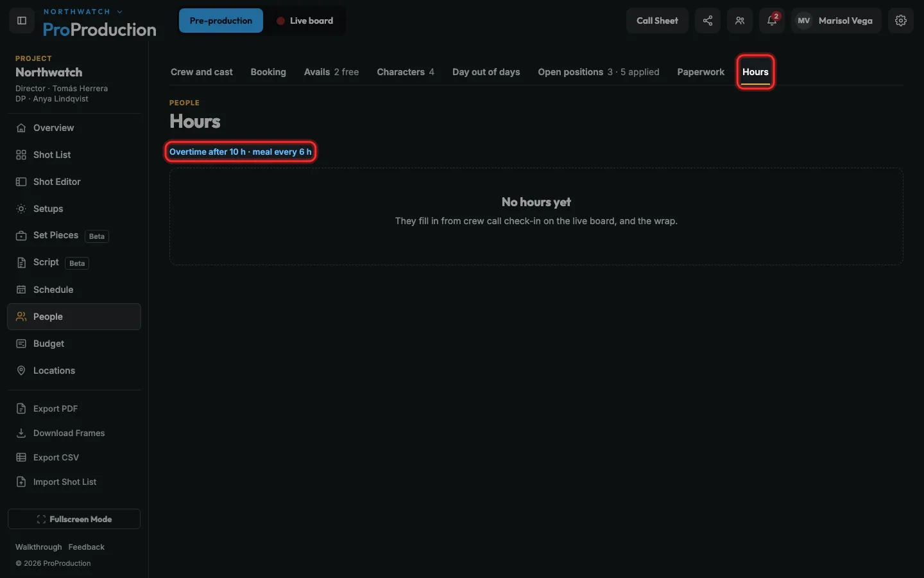Click the Export PDF file icon

(21, 408)
